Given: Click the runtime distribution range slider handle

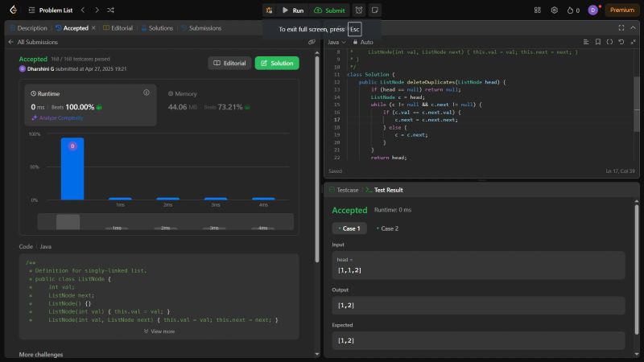Looking at the screenshot, I should [68, 222].
